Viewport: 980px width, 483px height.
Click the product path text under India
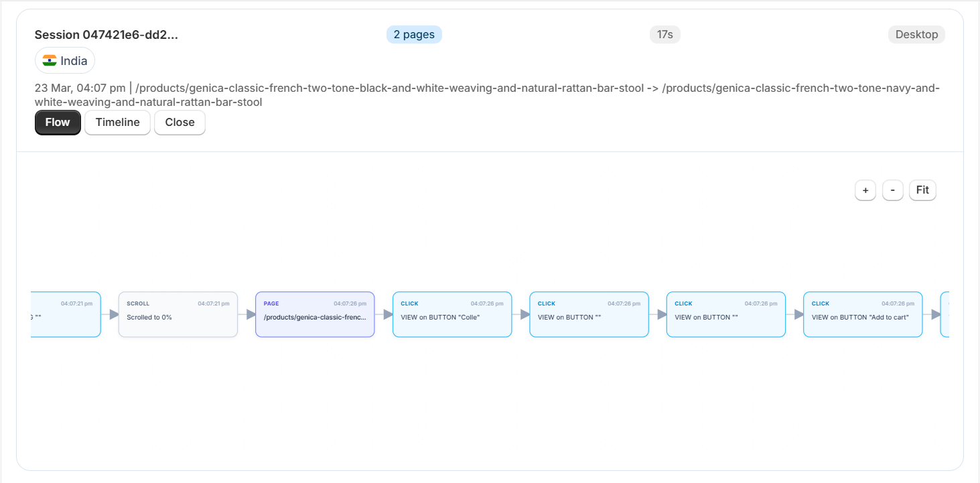tap(487, 95)
